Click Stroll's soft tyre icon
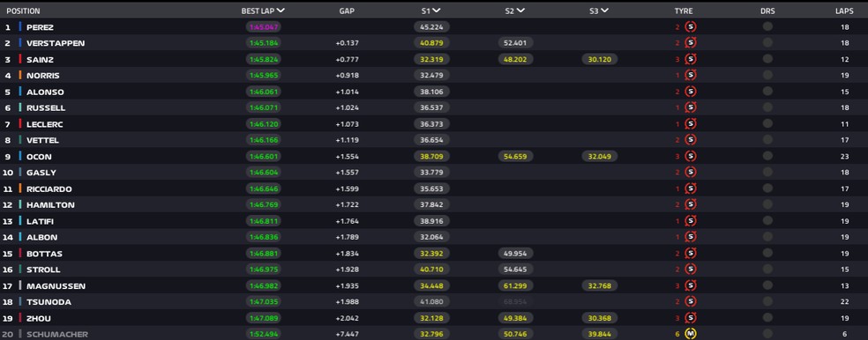Image resolution: width=868 pixels, height=340 pixels. (691, 270)
